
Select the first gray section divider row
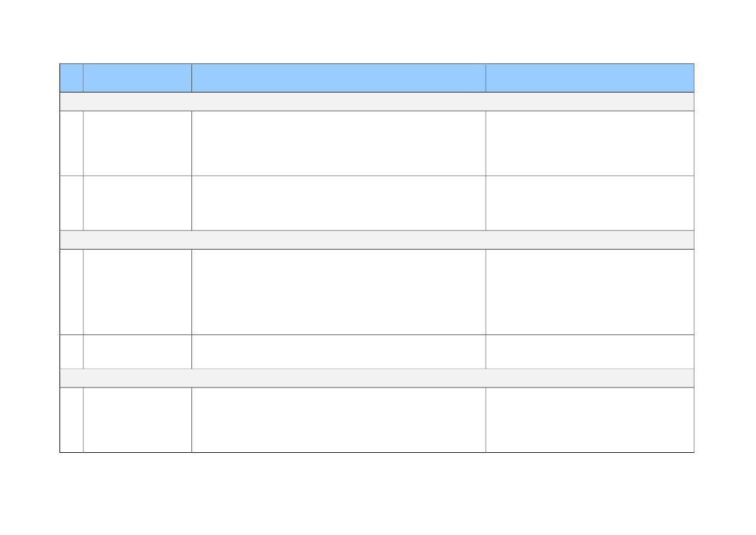click(x=377, y=102)
